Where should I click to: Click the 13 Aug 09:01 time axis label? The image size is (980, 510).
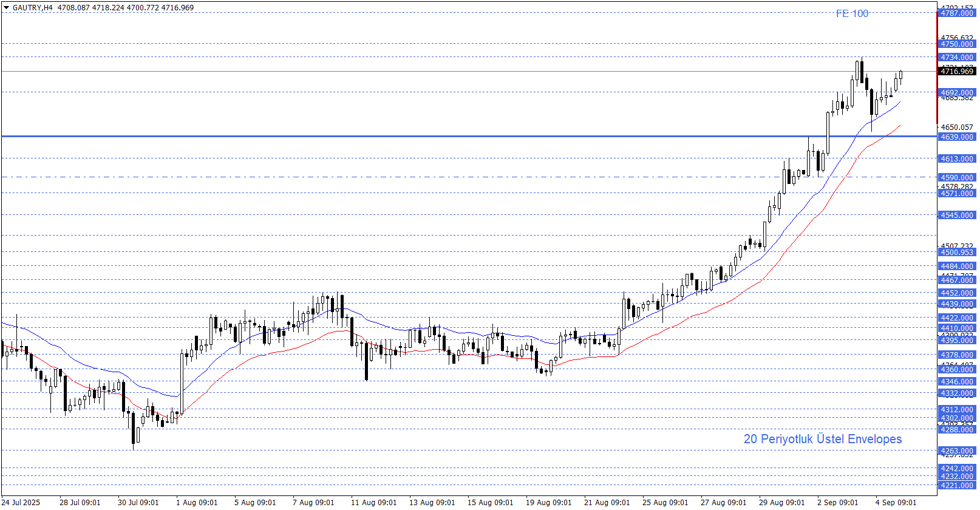[432, 502]
